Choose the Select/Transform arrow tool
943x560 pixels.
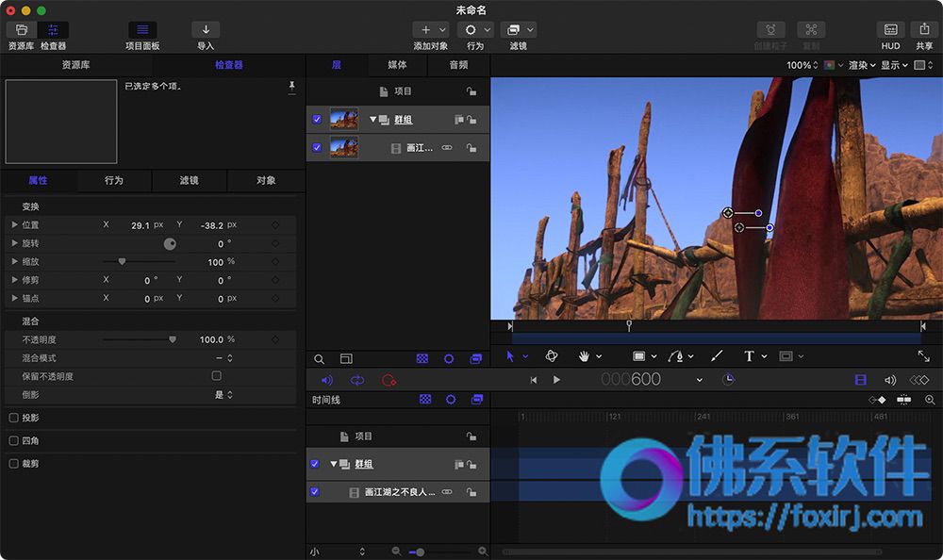(510, 356)
